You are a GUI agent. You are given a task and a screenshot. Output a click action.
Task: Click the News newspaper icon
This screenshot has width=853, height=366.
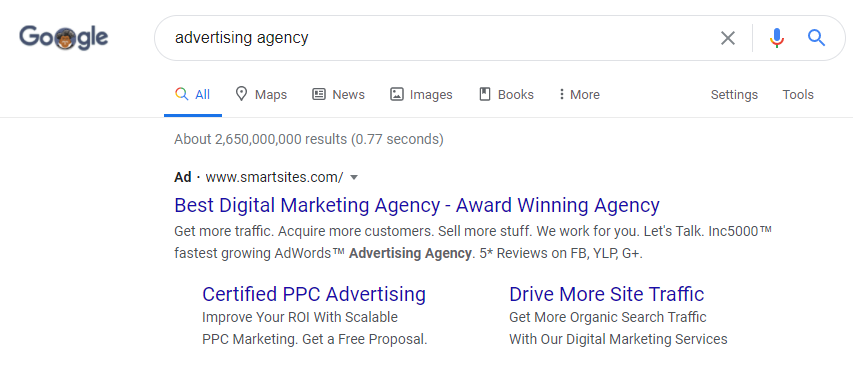[319, 95]
